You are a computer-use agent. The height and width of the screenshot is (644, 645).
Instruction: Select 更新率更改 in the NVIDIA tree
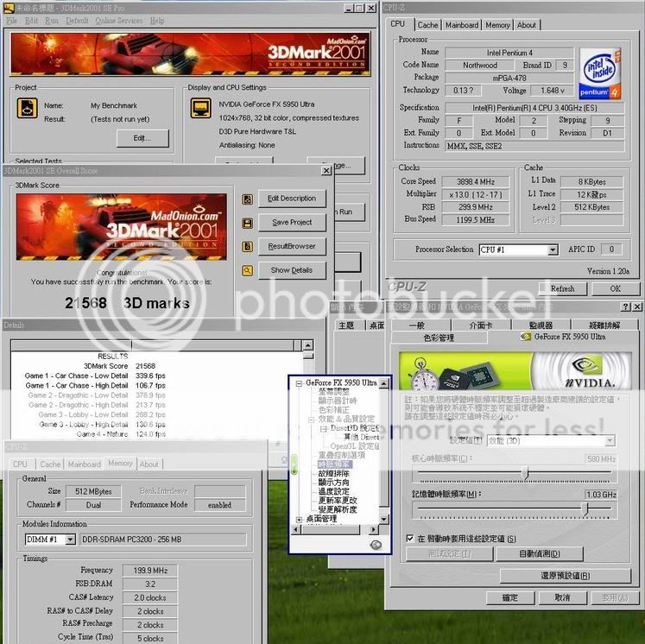pos(338,501)
